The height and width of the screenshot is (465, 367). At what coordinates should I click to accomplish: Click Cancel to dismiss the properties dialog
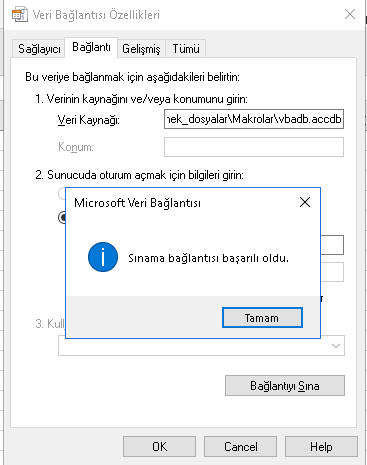coord(240,446)
